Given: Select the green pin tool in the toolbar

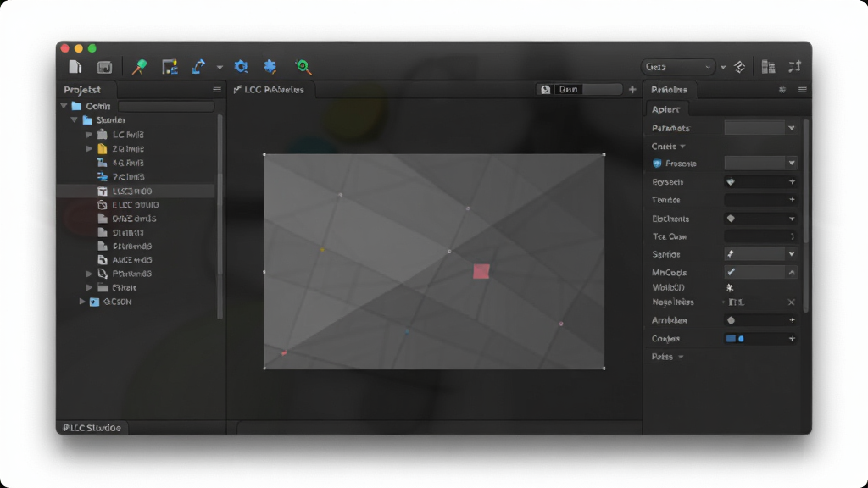Looking at the screenshot, I should [x=140, y=67].
